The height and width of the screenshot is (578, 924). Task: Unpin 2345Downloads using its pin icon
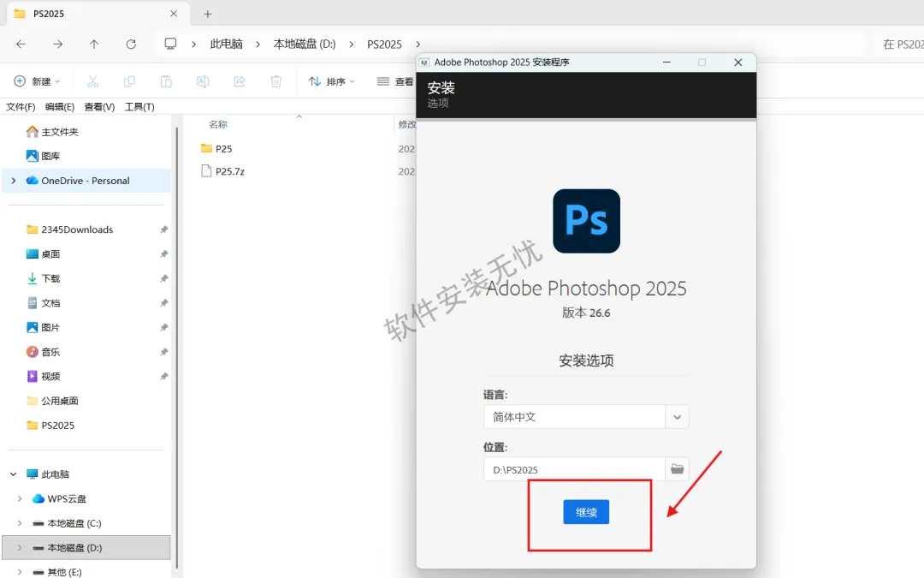tap(163, 229)
